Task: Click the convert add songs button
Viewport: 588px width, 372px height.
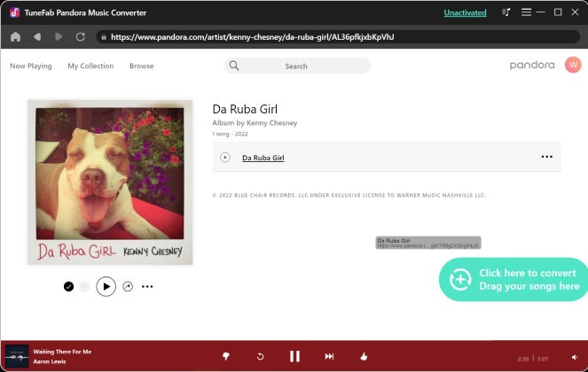Action: point(514,280)
